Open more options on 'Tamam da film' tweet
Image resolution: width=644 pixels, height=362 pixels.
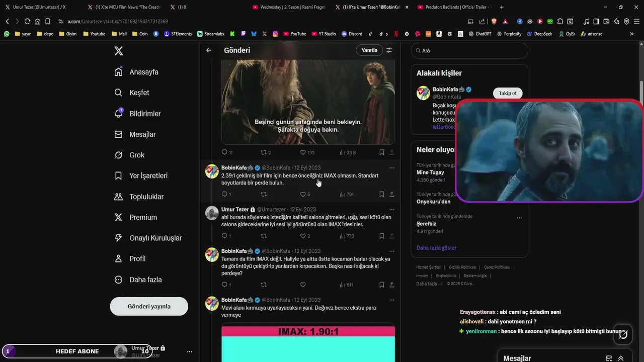coord(392,251)
